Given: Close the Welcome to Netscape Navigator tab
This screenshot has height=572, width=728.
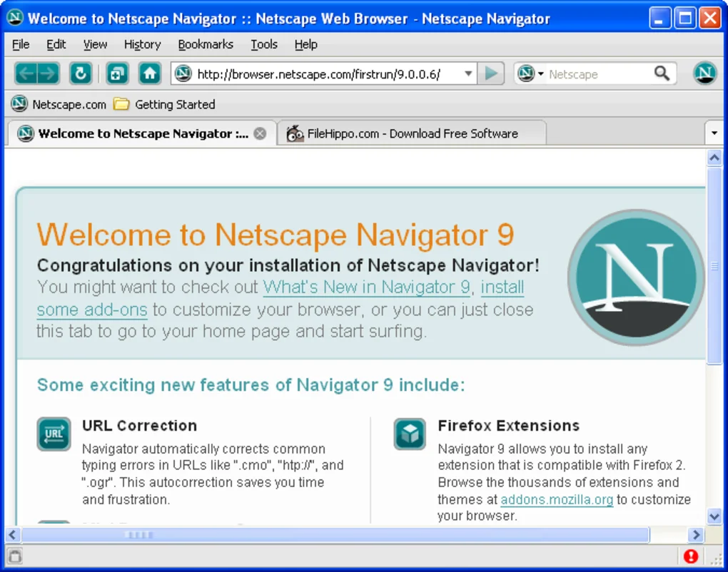Looking at the screenshot, I should (x=261, y=133).
